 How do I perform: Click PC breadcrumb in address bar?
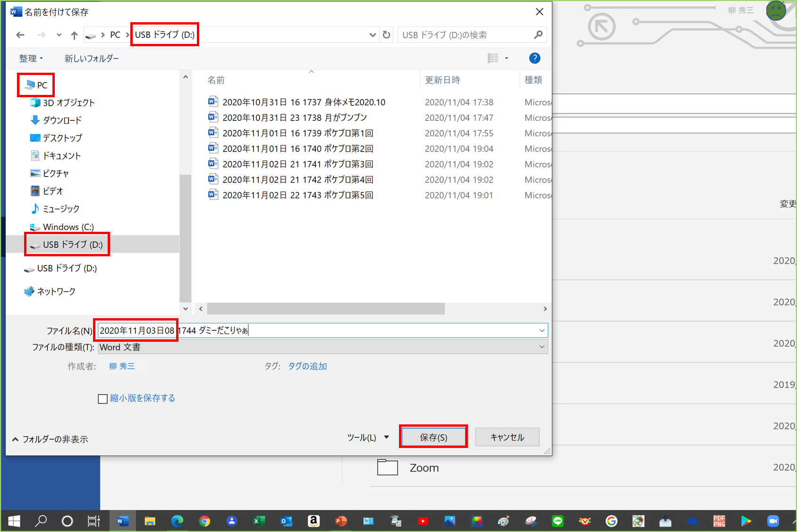115,35
